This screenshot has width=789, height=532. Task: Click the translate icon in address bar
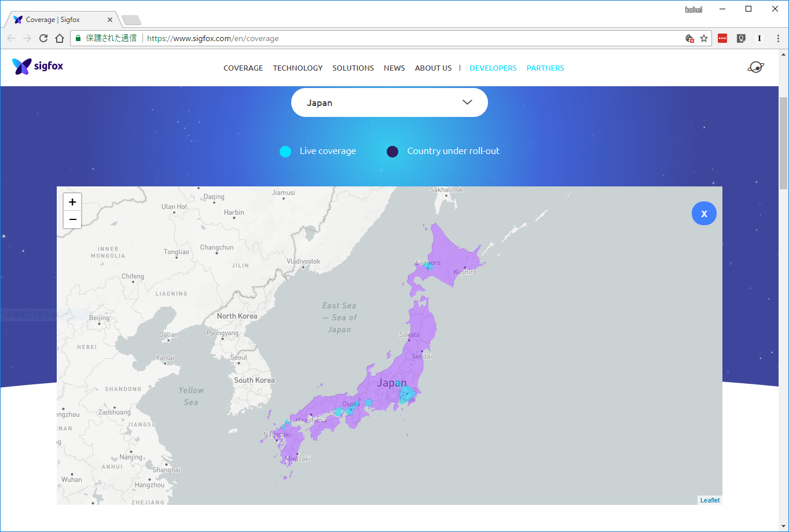coord(689,38)
